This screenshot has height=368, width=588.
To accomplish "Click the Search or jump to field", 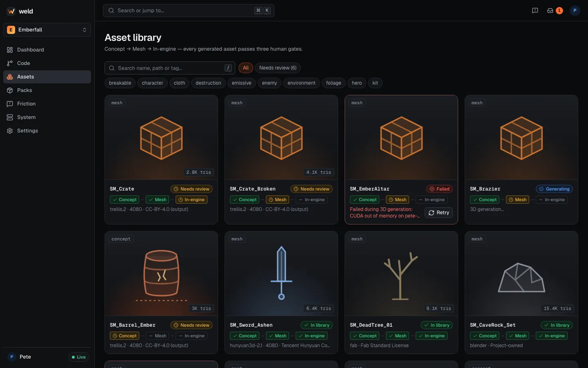I will [189, 11].
